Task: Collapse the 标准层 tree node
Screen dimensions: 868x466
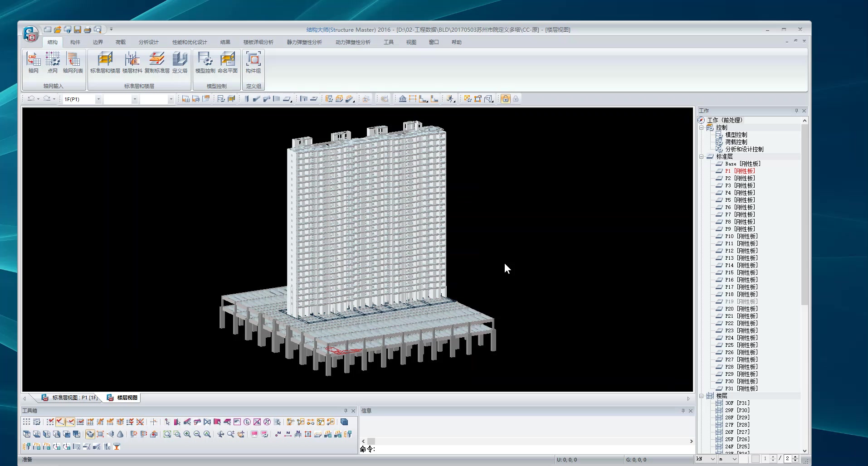Action: point(702,157)
